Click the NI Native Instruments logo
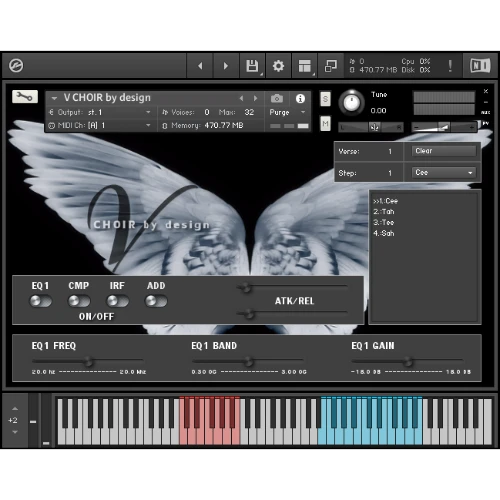This screenshot has width=500, height=500. click(480, 65)
